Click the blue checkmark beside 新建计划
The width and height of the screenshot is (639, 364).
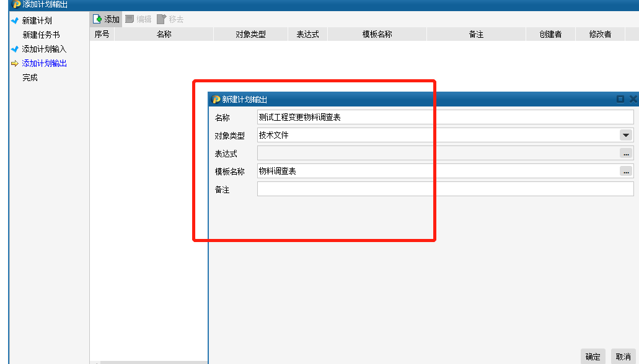coord(15,20)
